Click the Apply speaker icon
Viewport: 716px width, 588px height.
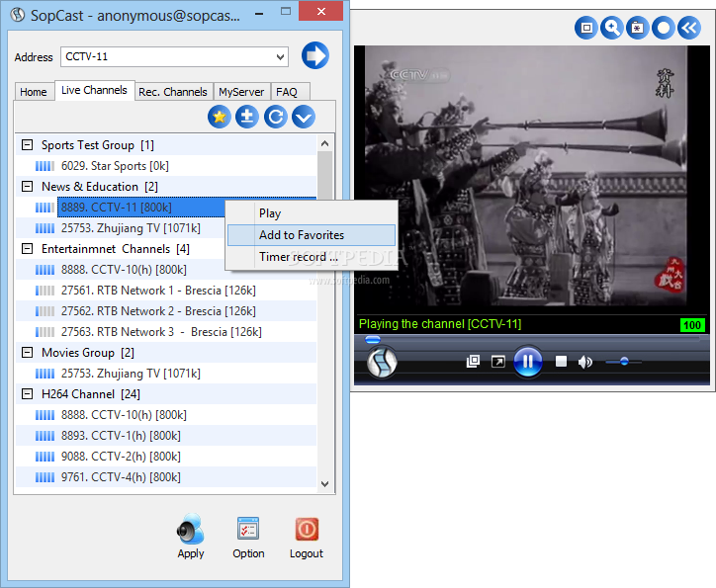191,529
